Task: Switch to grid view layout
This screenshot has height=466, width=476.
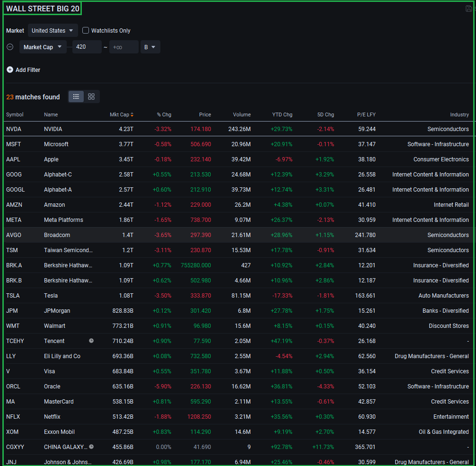Action: pyautogui.click(x=91, y=97)
